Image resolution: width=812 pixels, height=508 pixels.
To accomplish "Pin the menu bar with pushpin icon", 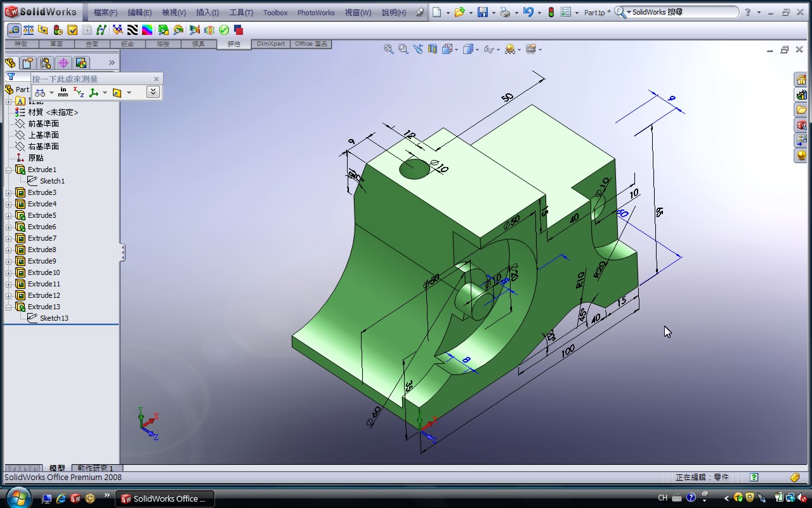I will pyautogui.click(x=420, y=12).
